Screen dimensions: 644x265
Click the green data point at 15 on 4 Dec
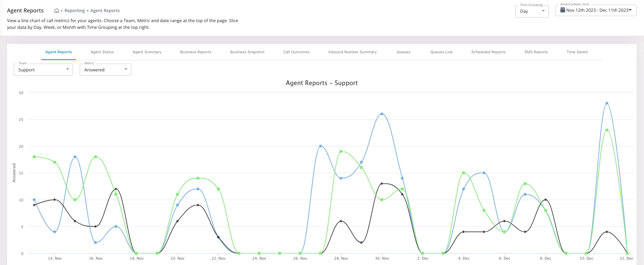[x=463, y=173]
